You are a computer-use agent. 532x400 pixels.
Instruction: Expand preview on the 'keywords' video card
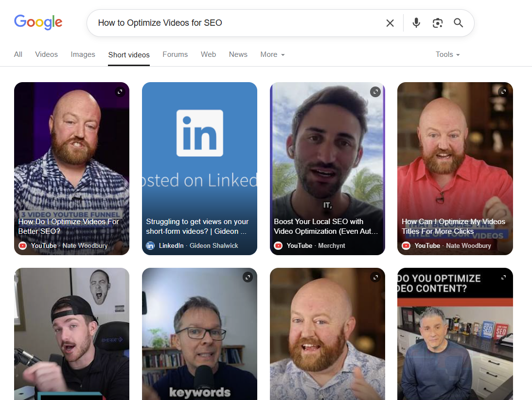click(x=248, y=278)
